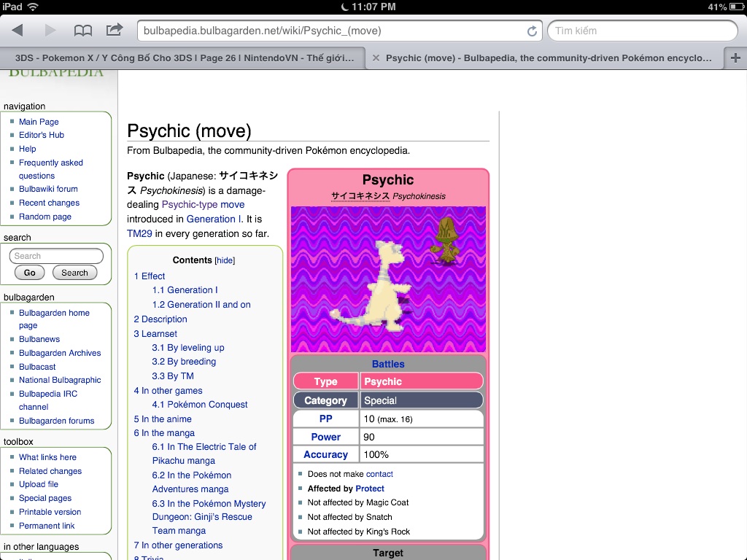Visit the Bulbawiki forum link
Viewport: 747px width, 560px height.
(48, 189)
